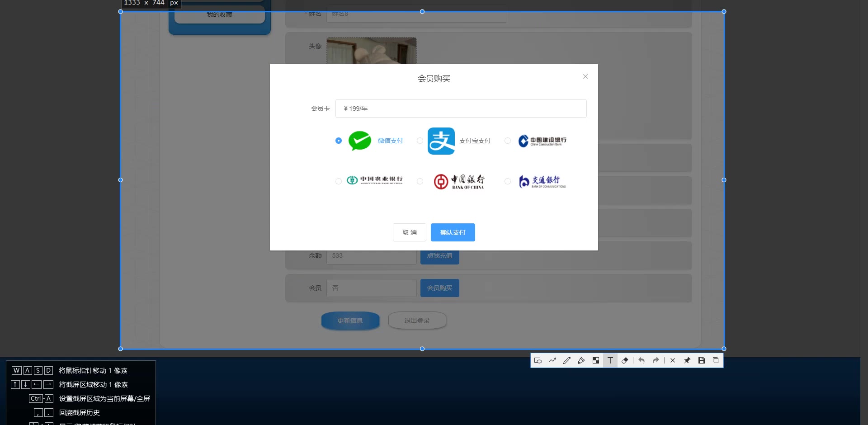
Task: Click the 会员购买 dialog title
Action: (x=434, y=79)
